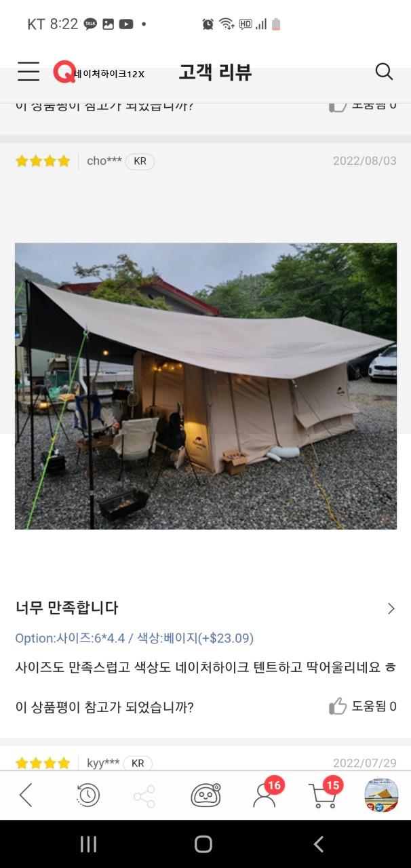Select reviewer name kyy***
This screenshot has width=411, height=868.
[103, 763]
